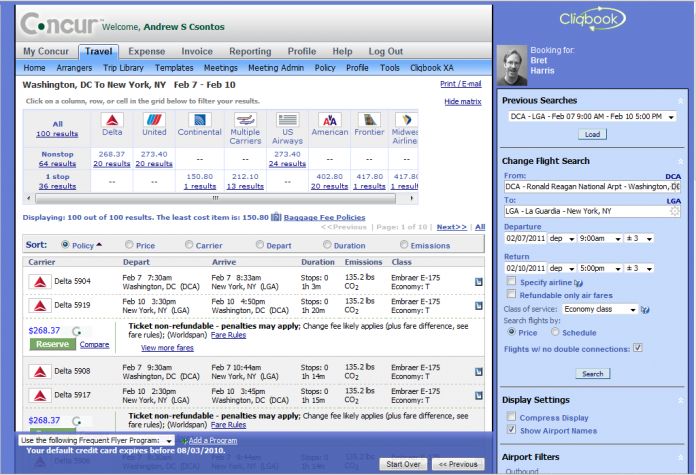Click the From airport input field
Image resolution: width=696 pixels, height=475 pixels.
[x=592, y=187]
